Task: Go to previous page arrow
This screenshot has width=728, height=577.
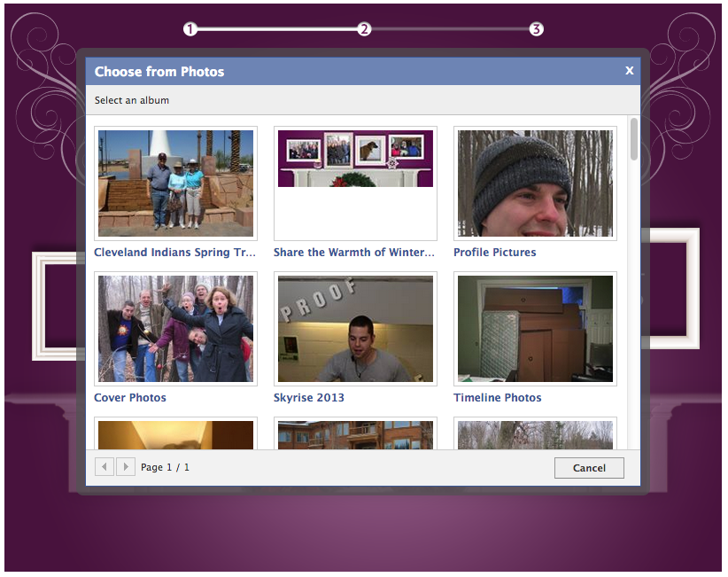Action: (105, 466)
